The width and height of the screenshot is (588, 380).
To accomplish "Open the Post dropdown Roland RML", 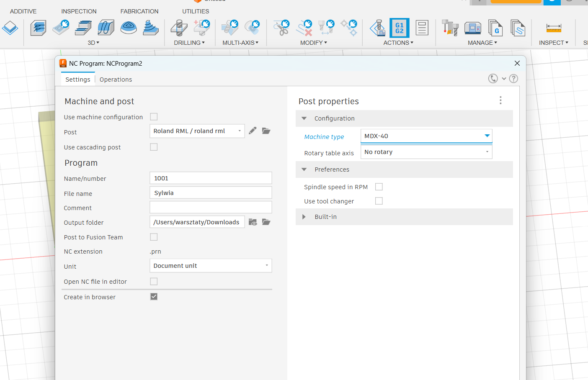I will (197, 131).
